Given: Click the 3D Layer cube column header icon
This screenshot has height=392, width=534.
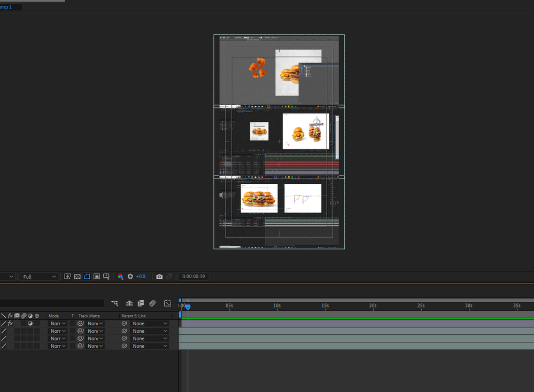Looking at the screenshot, I should (37, 316).
